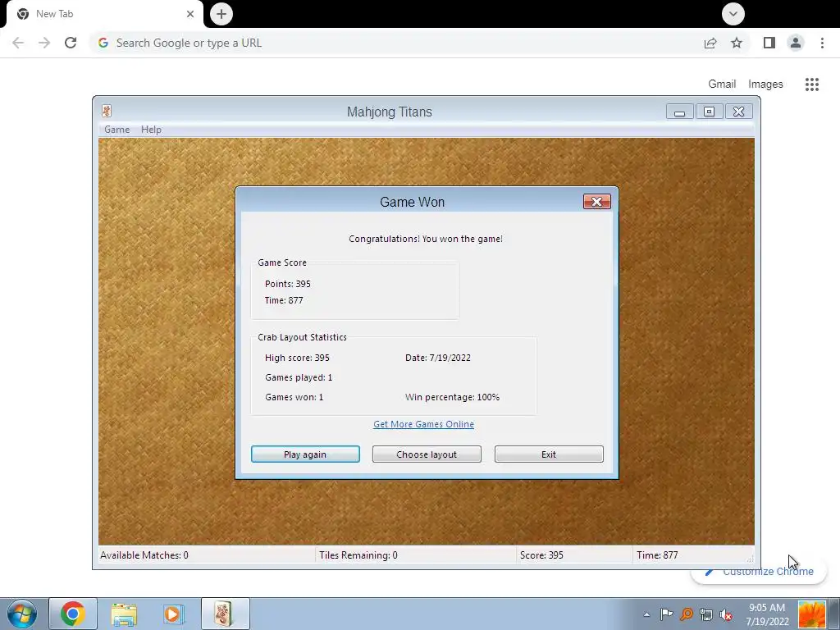The width and height of the screenshot is (840, 630).
Task: Open a new Chrome tab with plus button
Action: [x=221, y=14]
